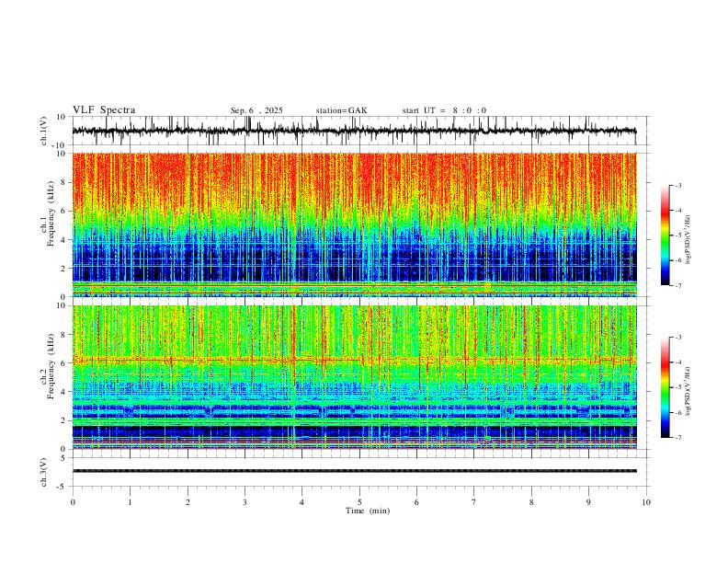The width and height of the screenshot is (728, 563).
Task: Click the ch.2 spectrogram color bar
Action: click(x=665, y=387)
